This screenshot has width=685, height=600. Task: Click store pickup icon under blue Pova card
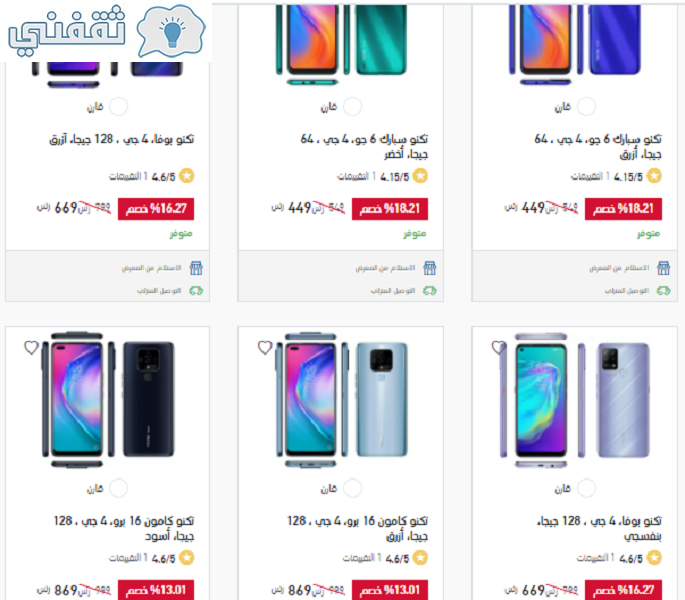tap(196, 268)
